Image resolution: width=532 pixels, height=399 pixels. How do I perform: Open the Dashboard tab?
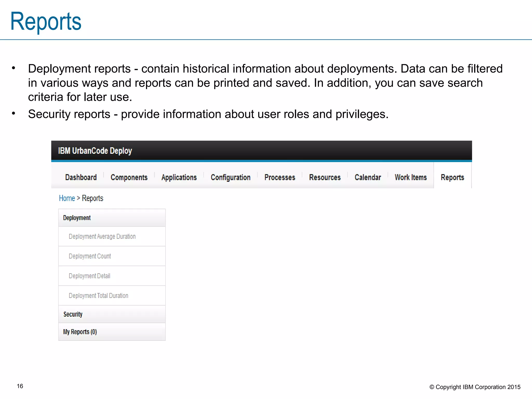(x=81, y=177)
